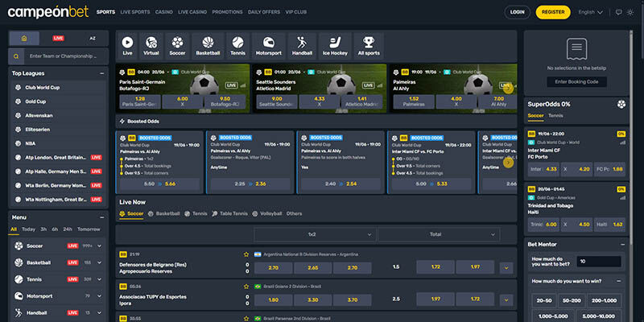Screen dimensions: 644x322
Task: Click Enter Booking Code button
Action: pyautogui.click(x=576, y=82)
